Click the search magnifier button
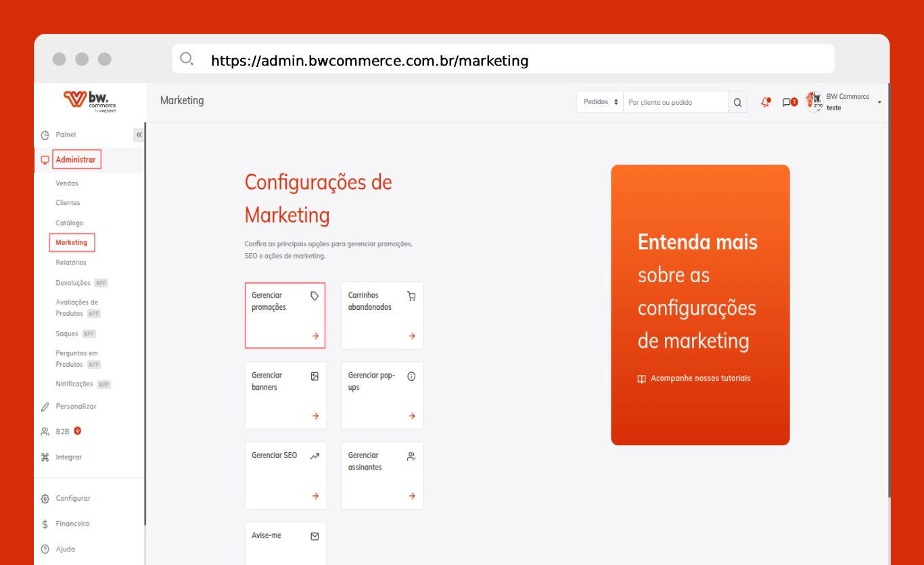This screenshot has height=565, width=924. (738, 102)
